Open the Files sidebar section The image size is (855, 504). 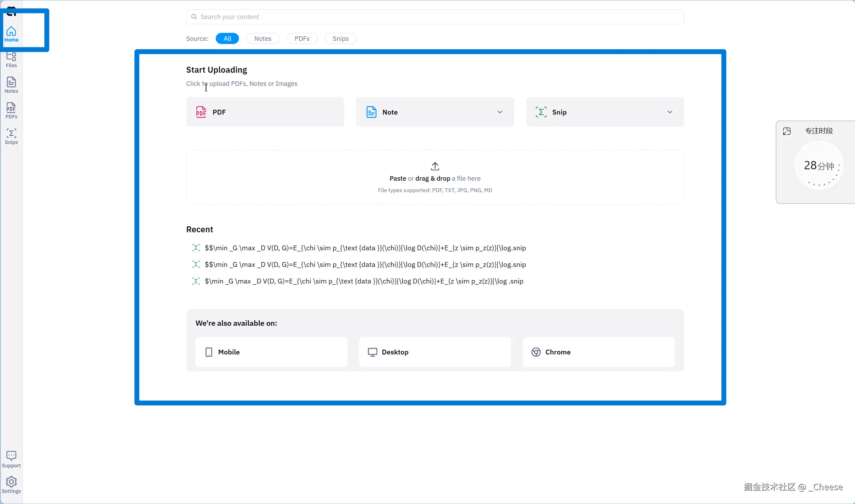point(11,60)
